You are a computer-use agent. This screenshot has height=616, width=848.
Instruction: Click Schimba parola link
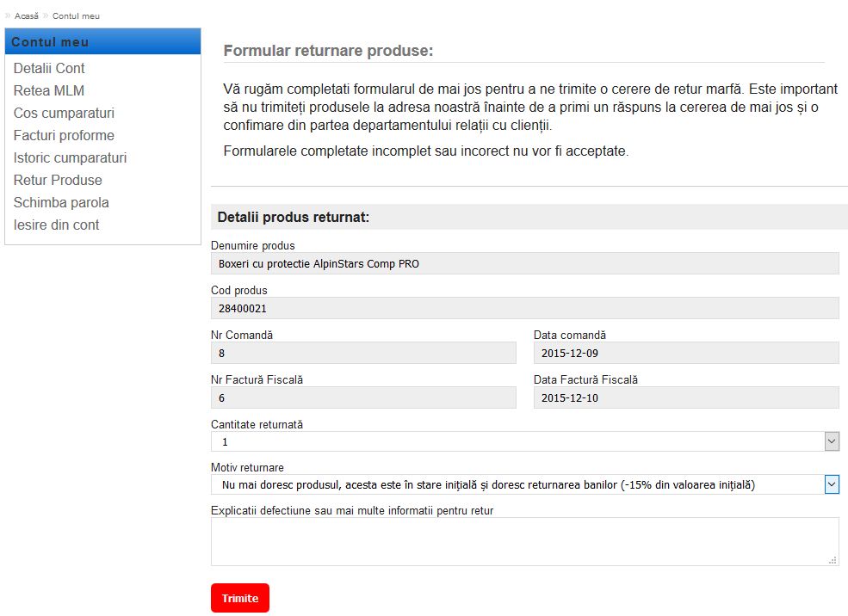(61, 203)
